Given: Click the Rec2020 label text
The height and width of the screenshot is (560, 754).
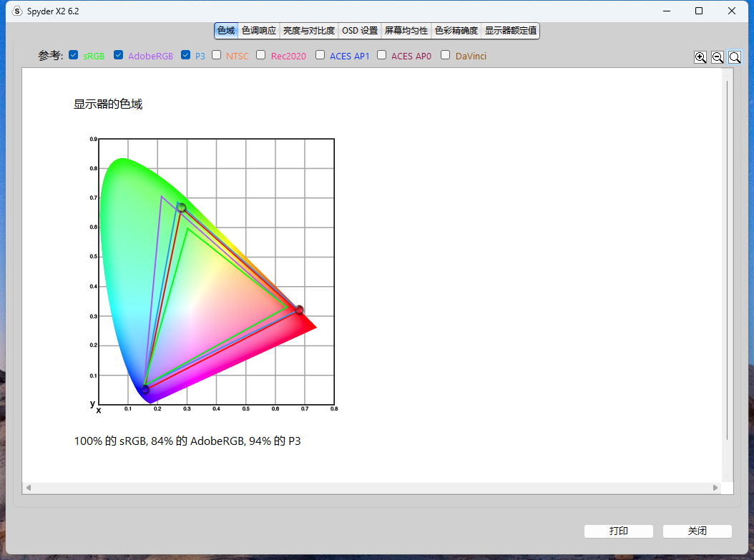Looking at the screenshot, I should coord(288,57).
